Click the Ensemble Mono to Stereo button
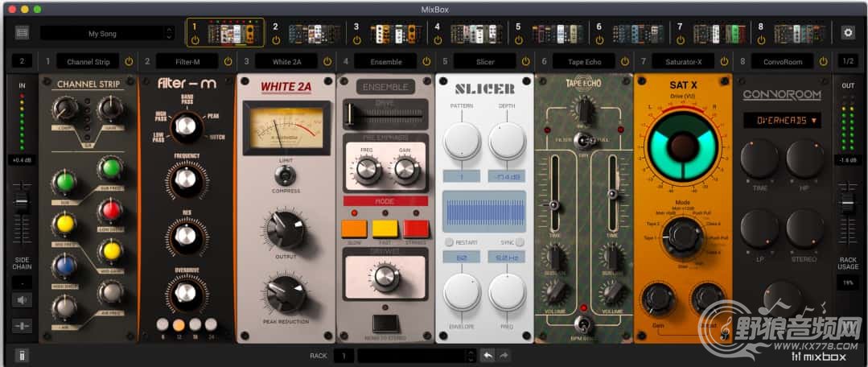 point(386,324)
